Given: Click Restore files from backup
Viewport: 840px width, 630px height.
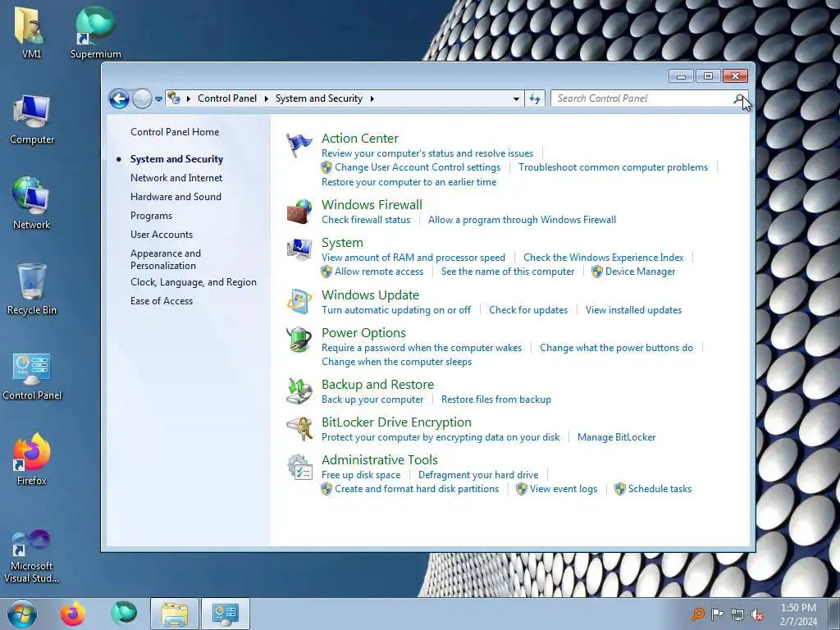Looking at the screenshot, I should [496, 399].
